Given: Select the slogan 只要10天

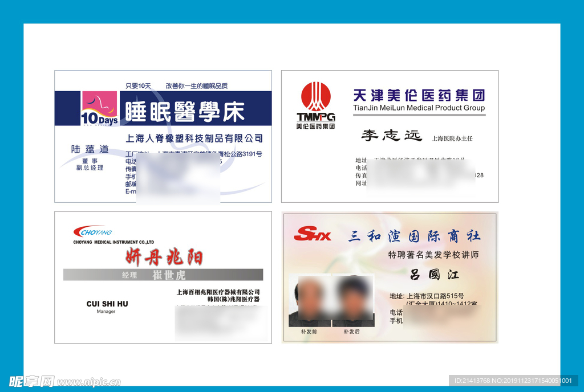Looking at the screenshot, I should (138, 86).
